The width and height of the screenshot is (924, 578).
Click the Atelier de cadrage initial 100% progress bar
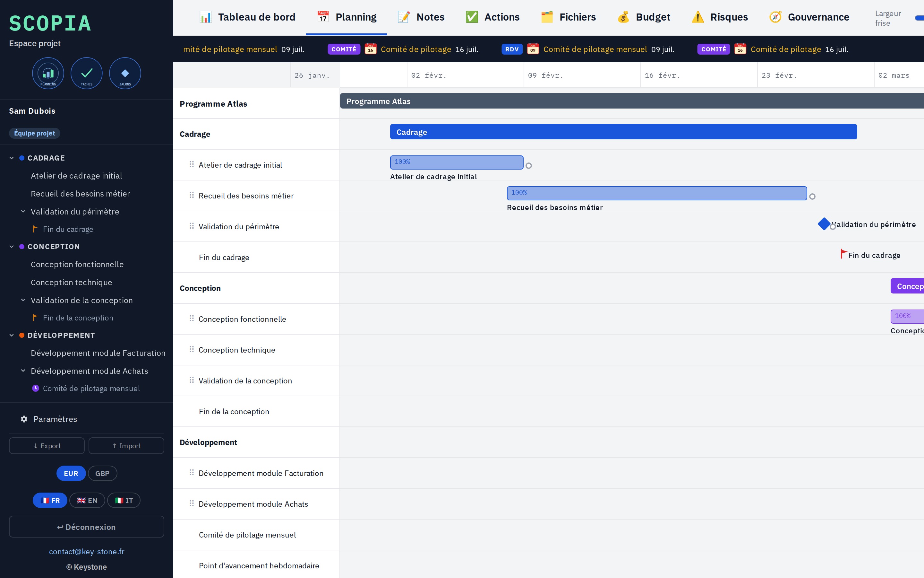[x=457, y=162]
